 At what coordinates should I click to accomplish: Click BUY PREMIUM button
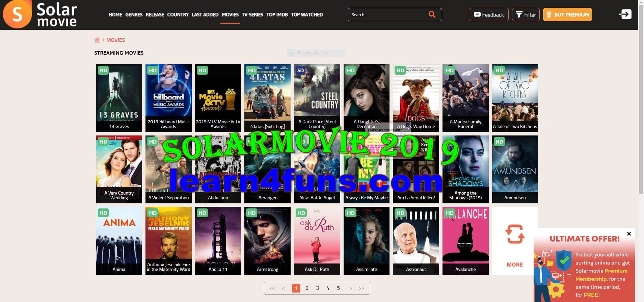click(x=567, y=15)
